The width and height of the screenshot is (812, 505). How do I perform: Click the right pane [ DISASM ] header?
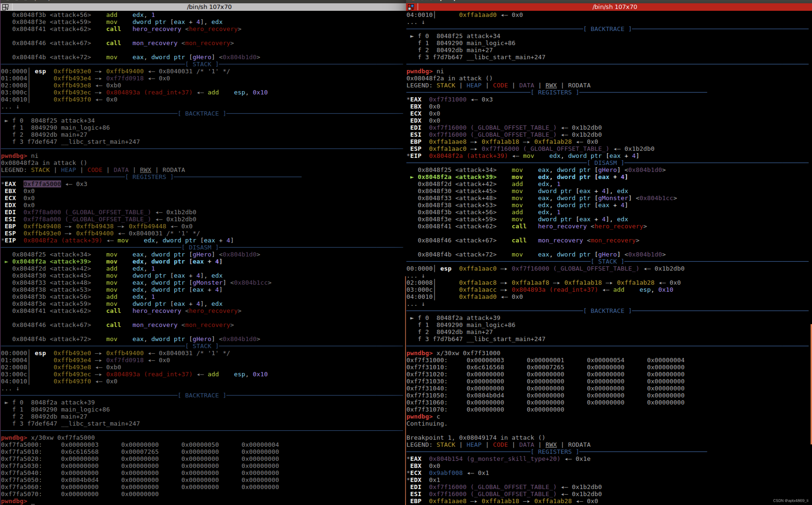pyautogui.click(x=605, y=163)
